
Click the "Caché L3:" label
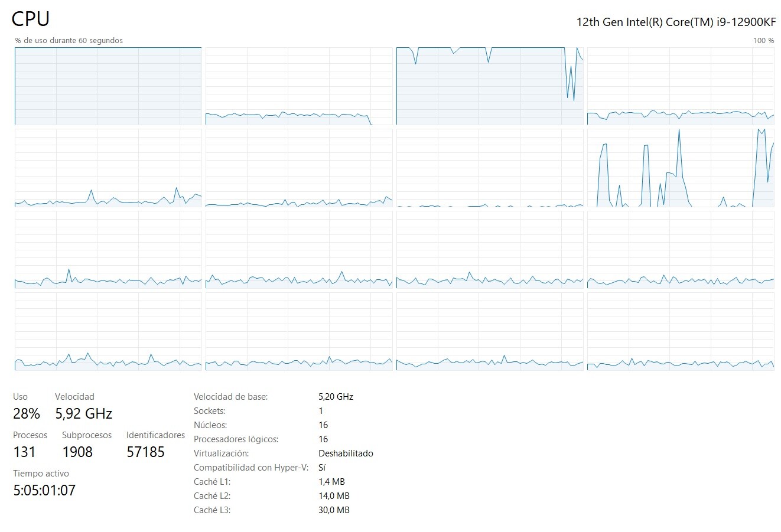[x=212, y=510]
